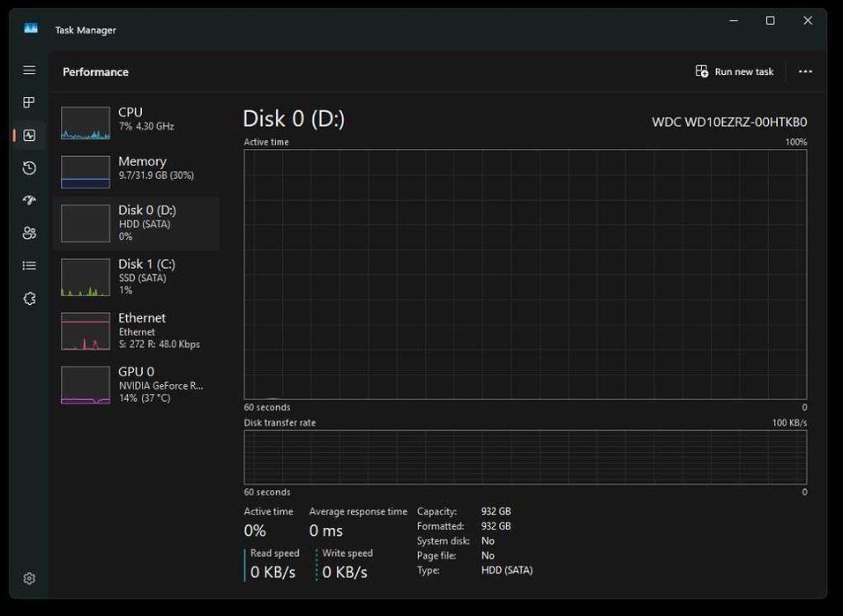Select the Ethernet performance entry
This screenshot has height=616, width=843.
[x=137, y=330]
